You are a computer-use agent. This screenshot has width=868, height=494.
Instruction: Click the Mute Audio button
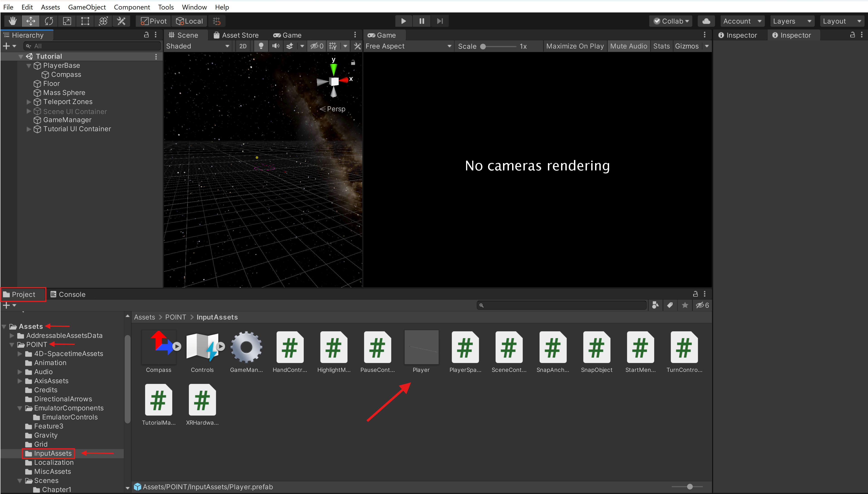click(x=628, y=46)
